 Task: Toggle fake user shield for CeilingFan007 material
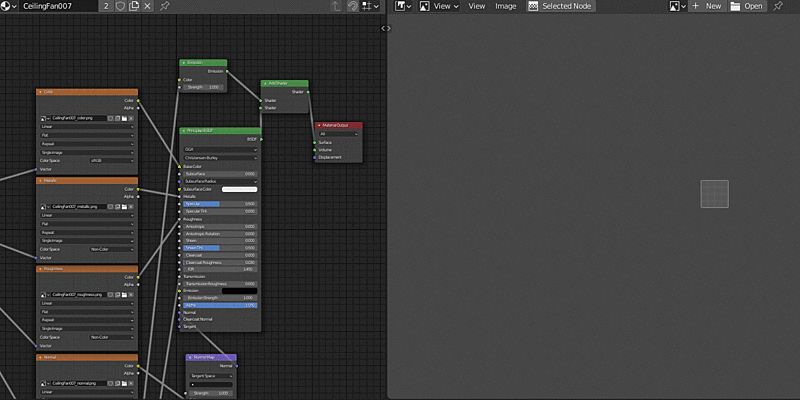(120, 6)
